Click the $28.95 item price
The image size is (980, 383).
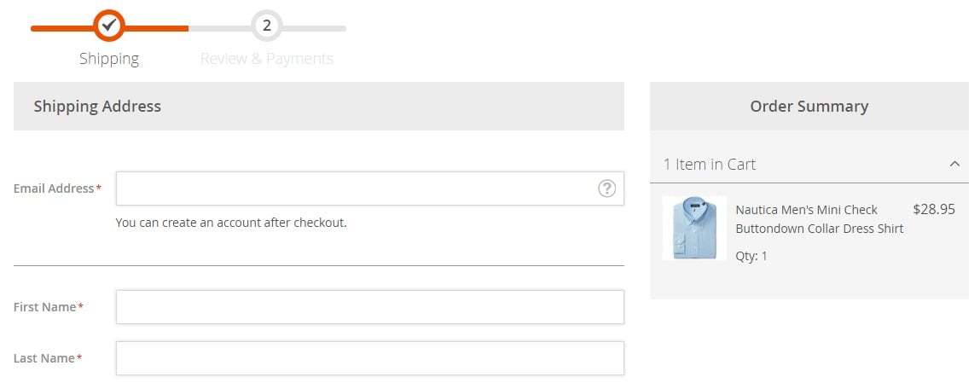click(934, 209)
